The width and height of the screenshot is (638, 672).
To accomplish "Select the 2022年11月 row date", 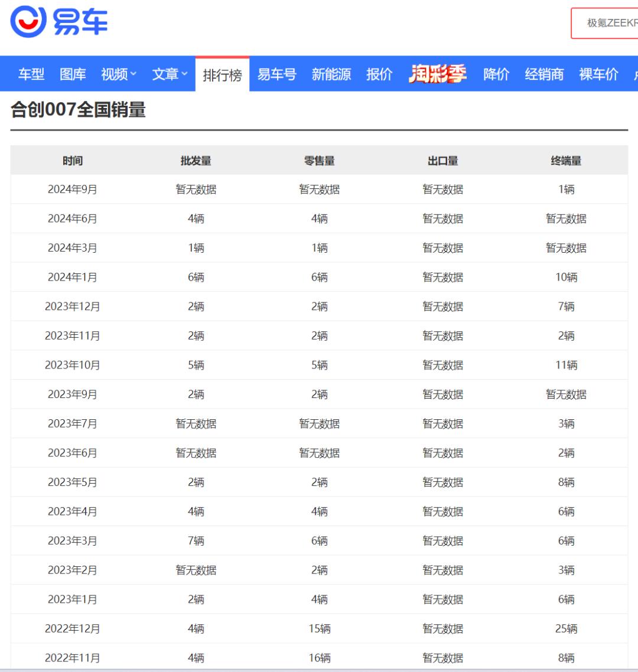I will [73, 658].
